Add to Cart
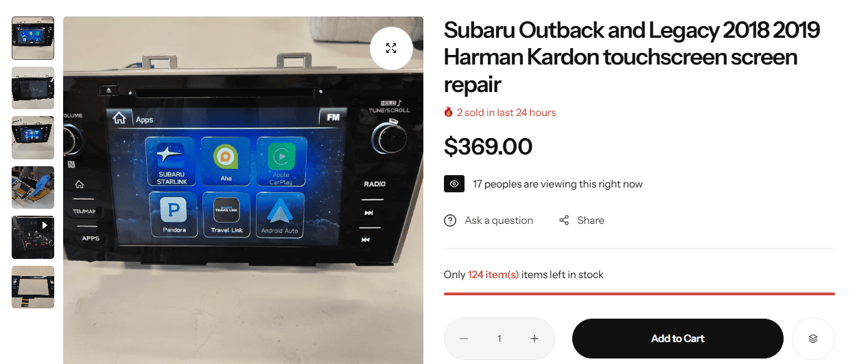Screen dimensions: 868x364 tap(678, 339)
